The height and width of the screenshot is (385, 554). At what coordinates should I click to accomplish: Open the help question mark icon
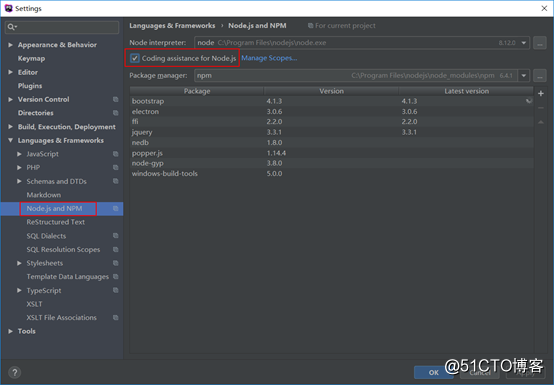click(x=14, y=372)
